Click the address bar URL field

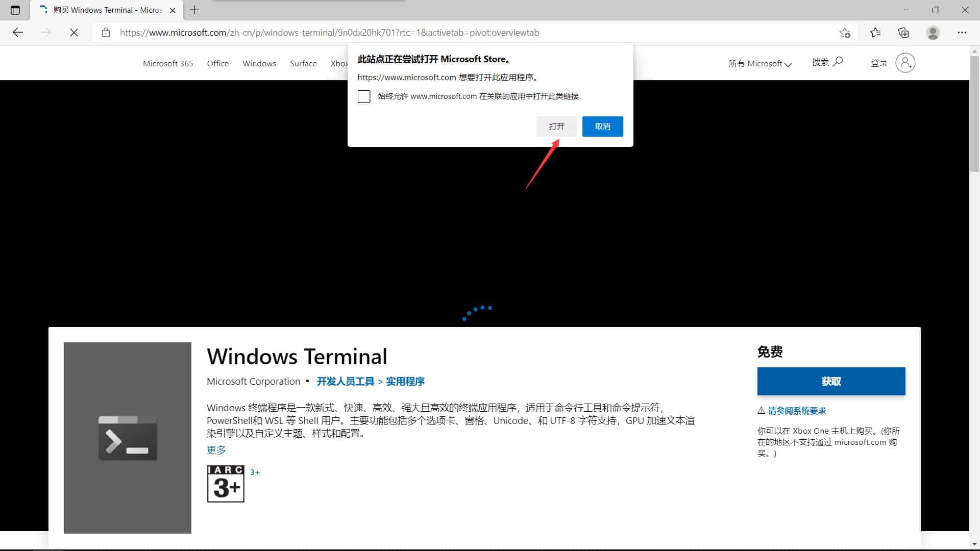(x=475, y=33)
